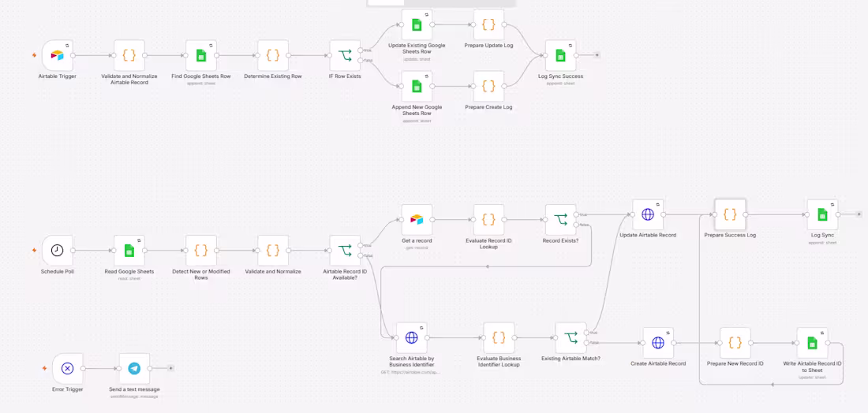Open Append New Google Sheets Row node

[417, 86]
